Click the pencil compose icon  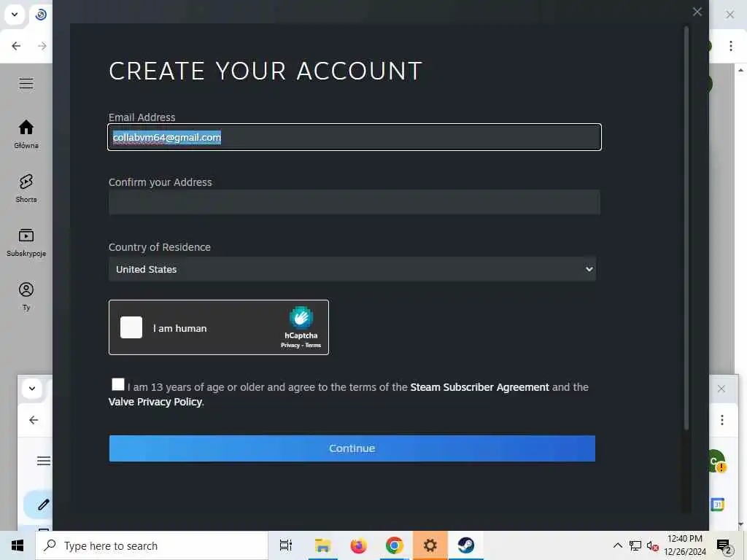43,505
